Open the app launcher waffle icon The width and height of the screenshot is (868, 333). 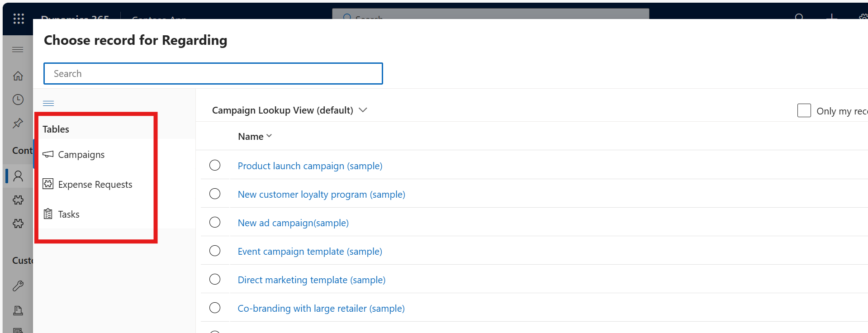click(19, 19)
